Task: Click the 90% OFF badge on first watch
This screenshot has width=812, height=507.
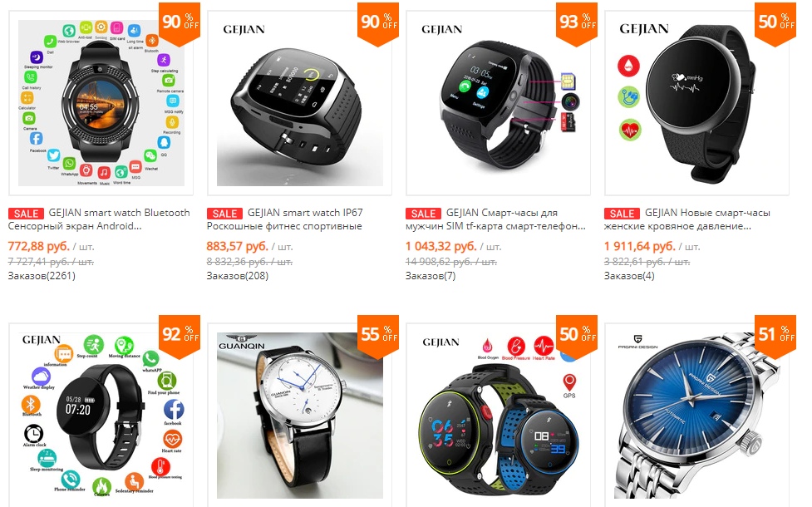Action: pos(180,24)
